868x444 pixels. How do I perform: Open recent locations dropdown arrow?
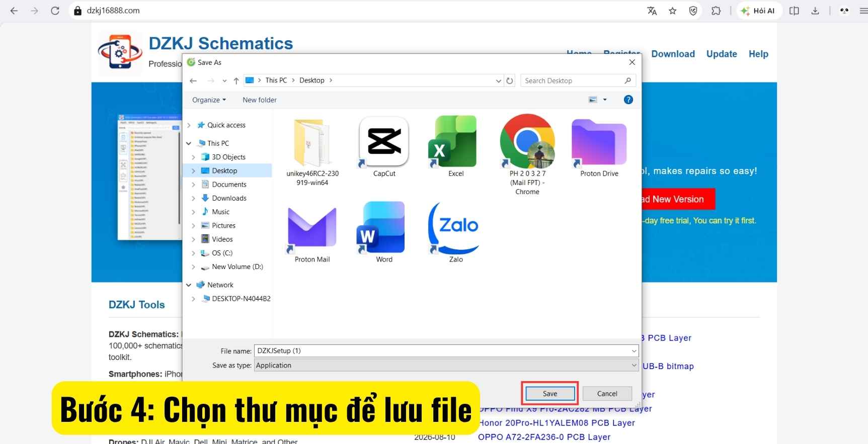(x=224, y=80)
